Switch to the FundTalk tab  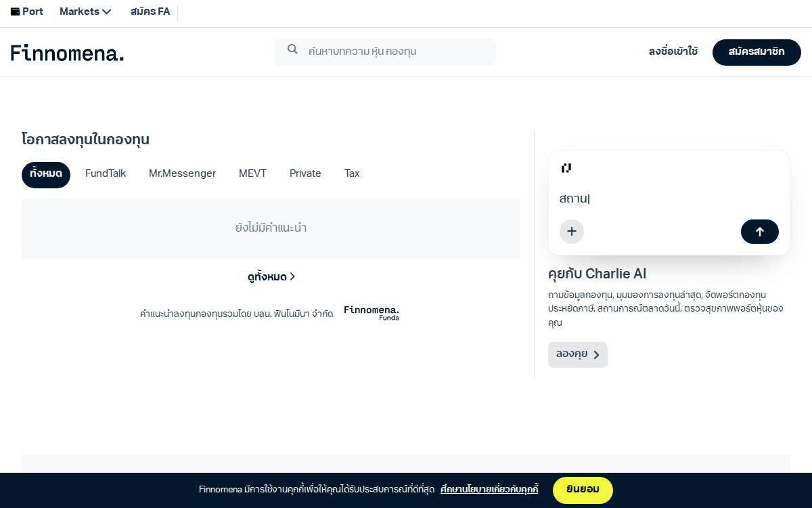(x=106, y=173)
